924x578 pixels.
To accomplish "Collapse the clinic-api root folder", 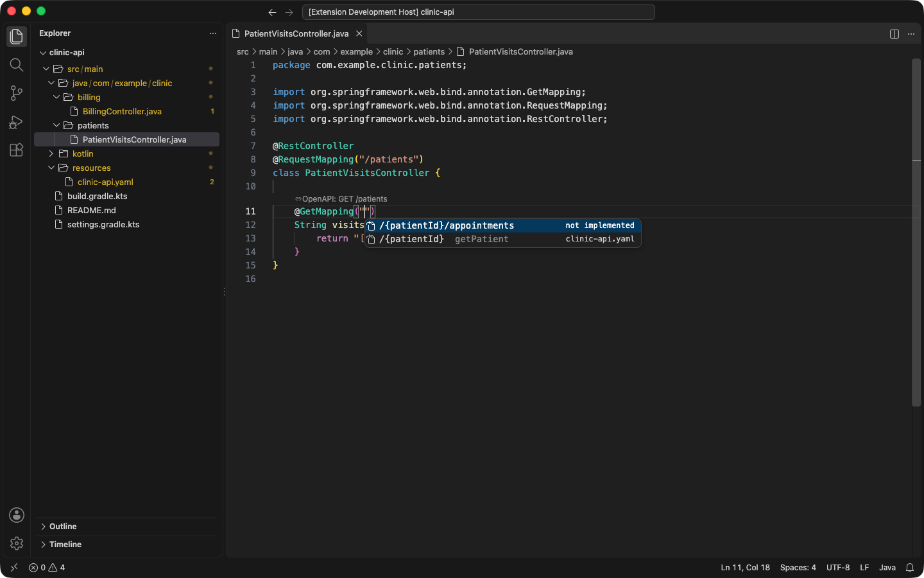I will [x=43, y=53].
